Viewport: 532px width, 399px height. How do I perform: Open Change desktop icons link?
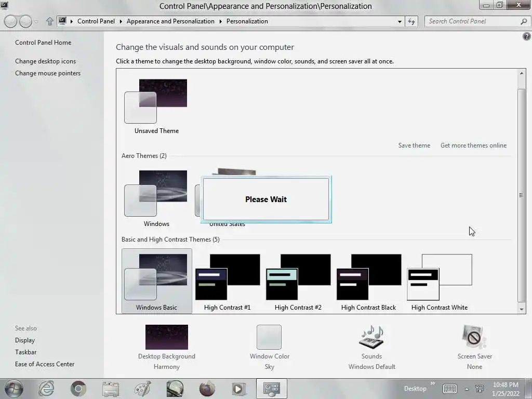tap(46, 61)
